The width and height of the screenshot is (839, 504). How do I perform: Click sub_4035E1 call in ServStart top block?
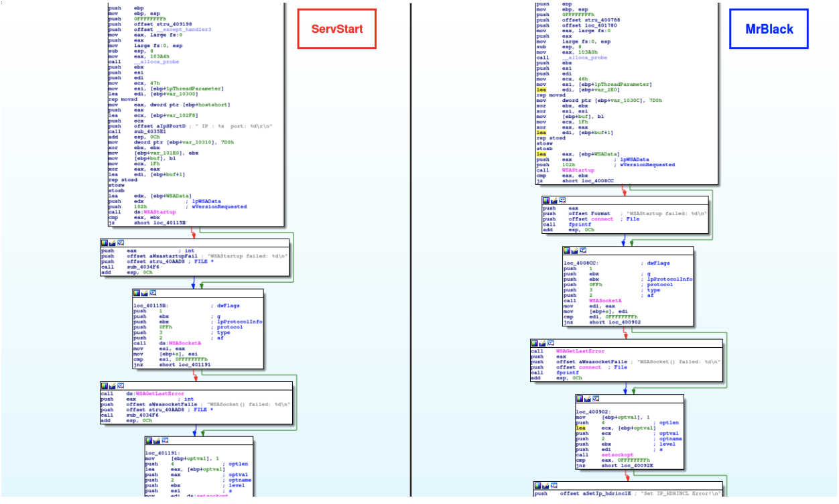147,132
